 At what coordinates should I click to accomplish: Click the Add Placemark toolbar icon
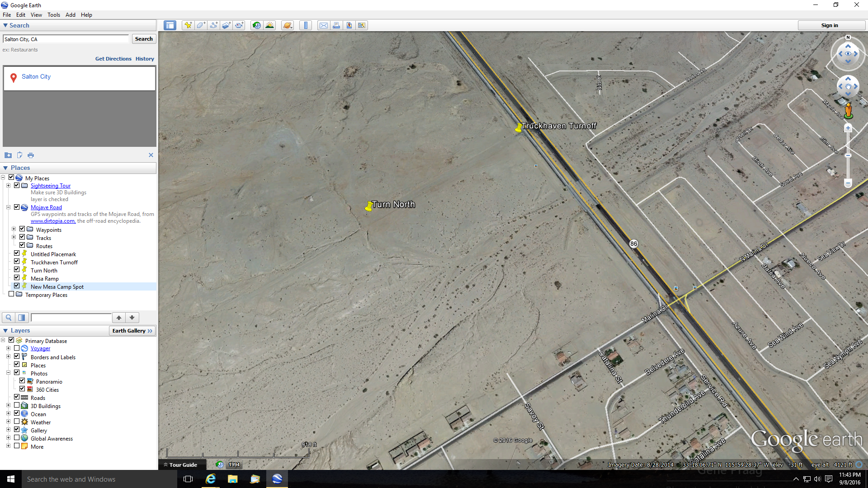point(188,25)
